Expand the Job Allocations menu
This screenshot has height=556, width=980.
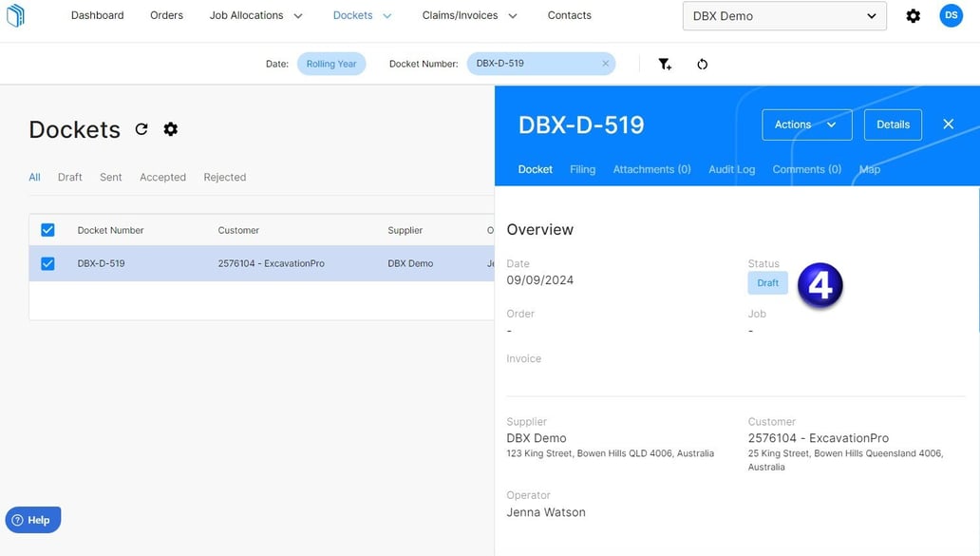(x=255, y=15)
